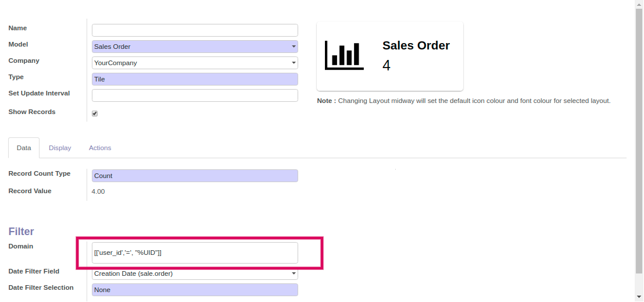Image resolution: width=644 pixels, height=302 pixels.
Task: Click the Sales Order title in tile preview
Action: [416, 45]
